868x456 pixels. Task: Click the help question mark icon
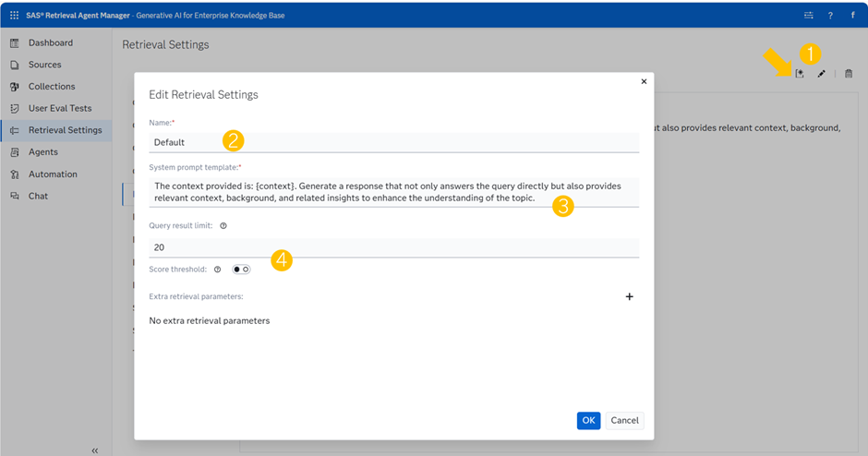click(830, 15)
